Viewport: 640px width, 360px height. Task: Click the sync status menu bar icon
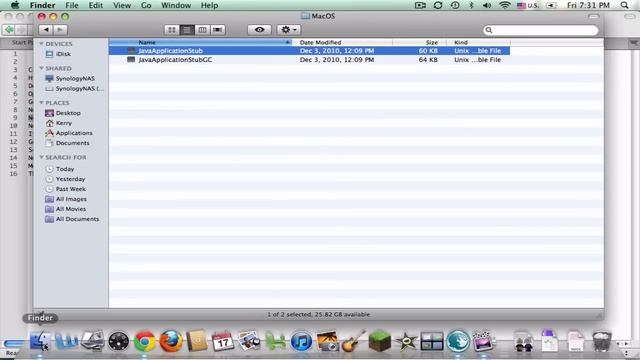coord(438,5)
